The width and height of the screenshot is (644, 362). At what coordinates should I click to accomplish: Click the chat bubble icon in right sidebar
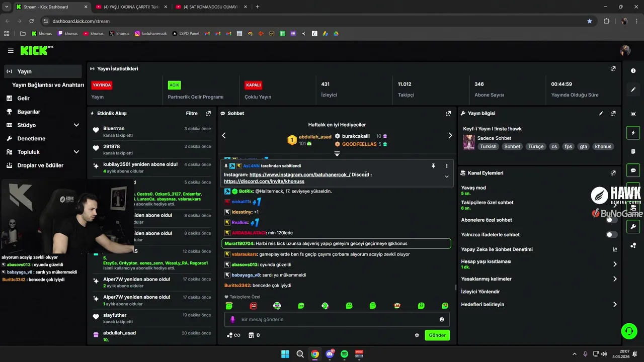point(633,170)
